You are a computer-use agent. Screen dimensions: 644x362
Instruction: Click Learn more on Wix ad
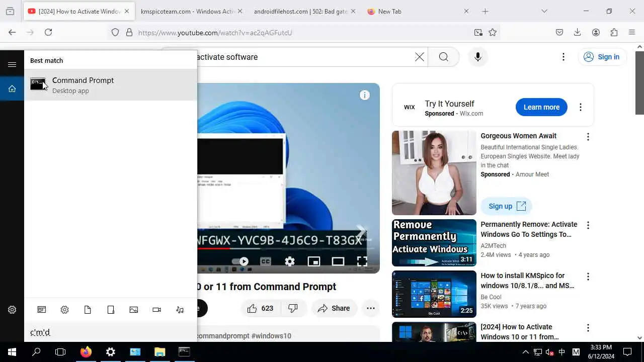[541, 107]
